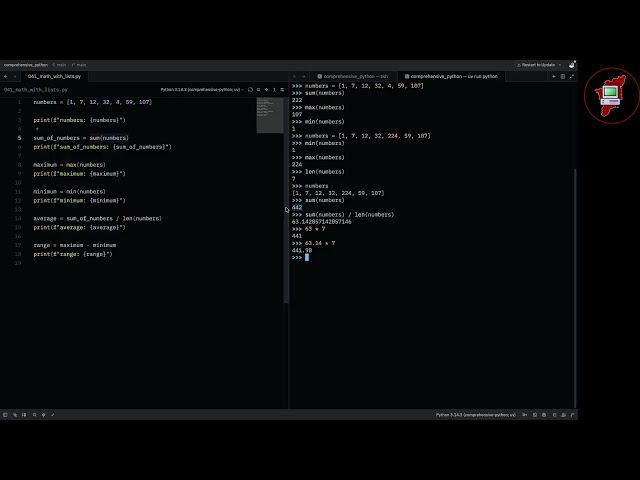Go back in the editor pane history
Screen dimensions: 640x480
6,76
